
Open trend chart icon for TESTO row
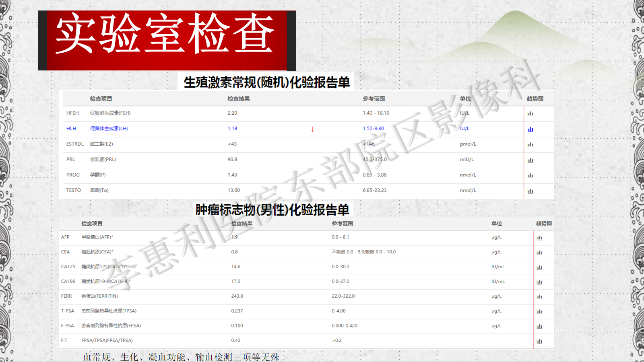pyautogui.click(x=530, y=191)
